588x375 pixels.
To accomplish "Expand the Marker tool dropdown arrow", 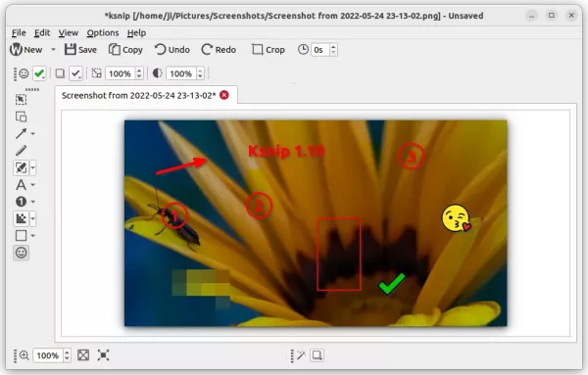I will pyautogui.click(x=33, y=167).
